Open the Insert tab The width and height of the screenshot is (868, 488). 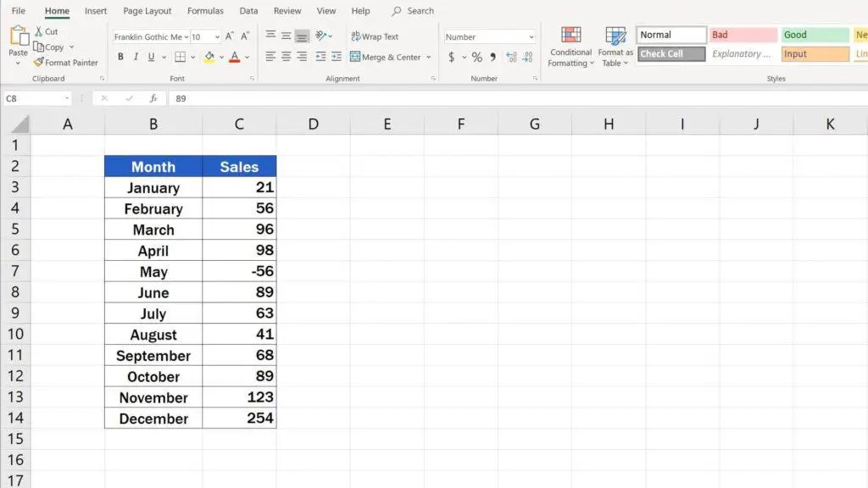point(95,11)
